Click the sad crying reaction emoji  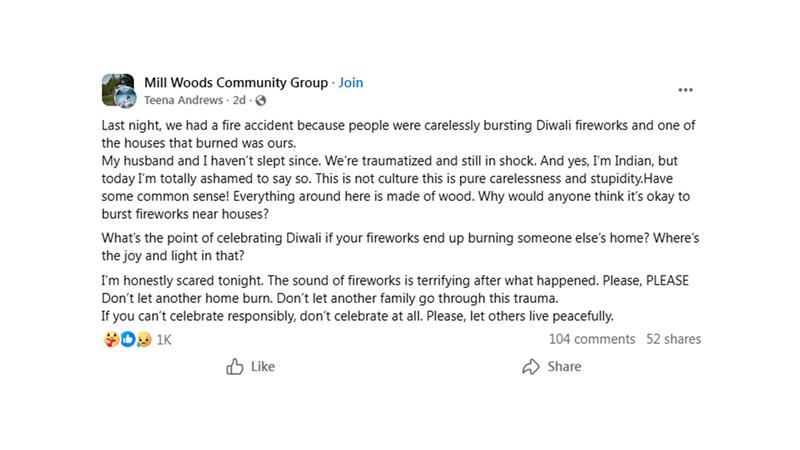(143, 340)
